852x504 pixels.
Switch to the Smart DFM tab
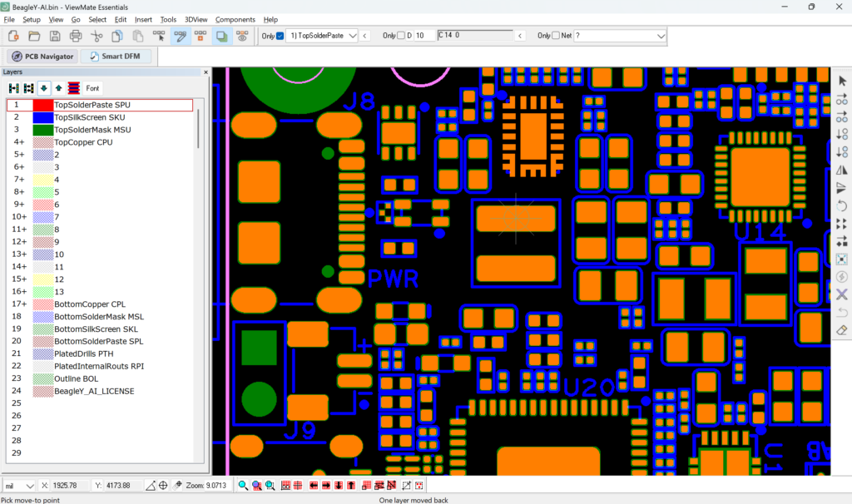coord(118,56)
